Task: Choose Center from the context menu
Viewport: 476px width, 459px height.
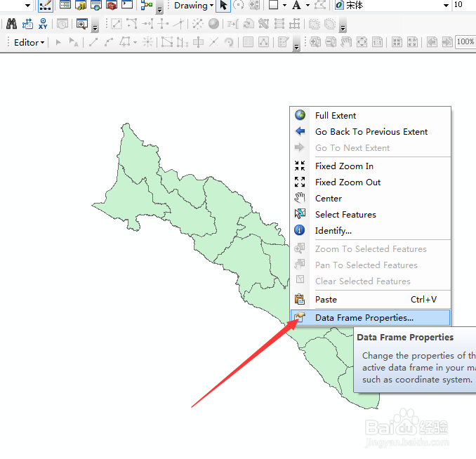Action: coord(371,198)
